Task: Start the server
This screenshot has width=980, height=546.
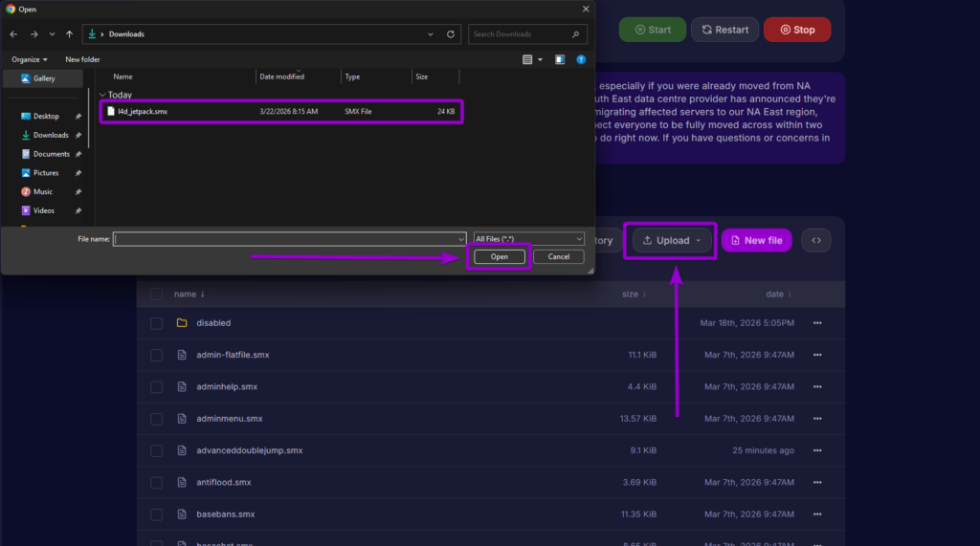Action: [x=653, y=30]
